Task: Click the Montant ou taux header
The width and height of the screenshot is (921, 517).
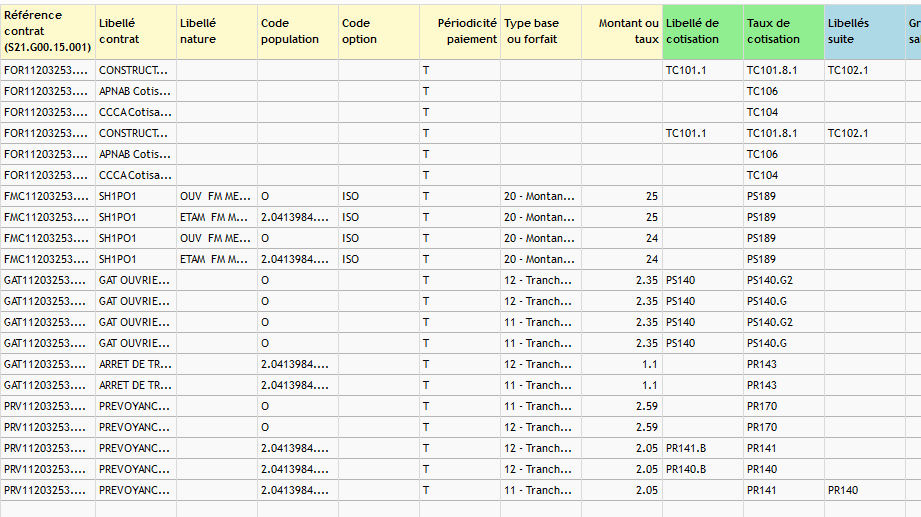Action: 622,32
